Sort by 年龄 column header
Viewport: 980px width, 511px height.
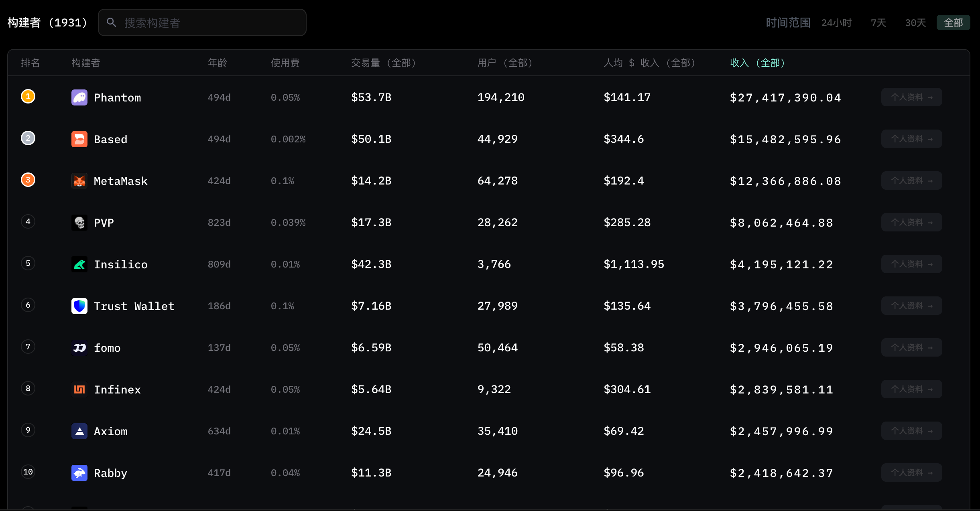point(218,63)
